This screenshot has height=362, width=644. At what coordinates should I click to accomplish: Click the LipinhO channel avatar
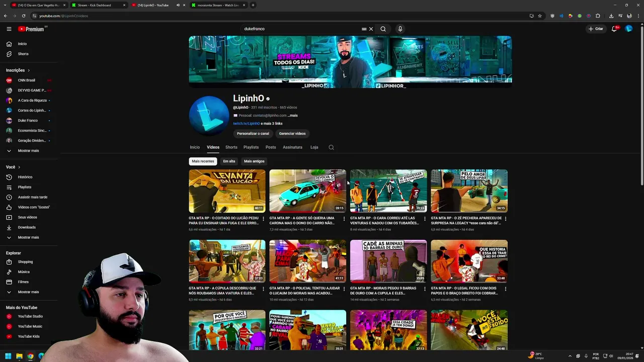click(x=209, y=116)
